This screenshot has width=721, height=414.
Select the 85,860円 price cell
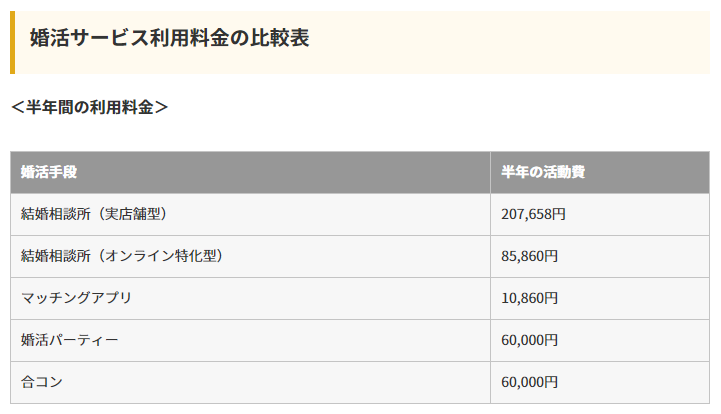pyautogui.click(x=530, y=256)
